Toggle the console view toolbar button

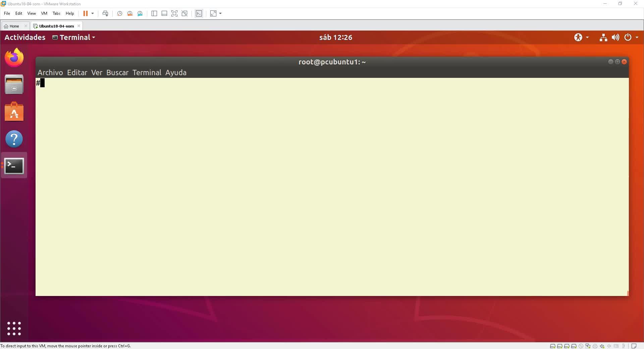(199, 13)
